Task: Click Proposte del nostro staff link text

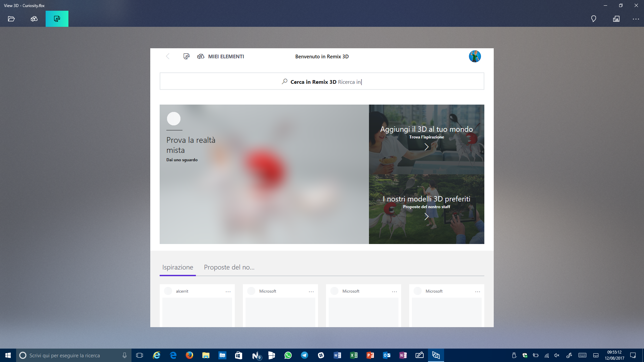Action: pyautogui.click(x=427, y=207)
